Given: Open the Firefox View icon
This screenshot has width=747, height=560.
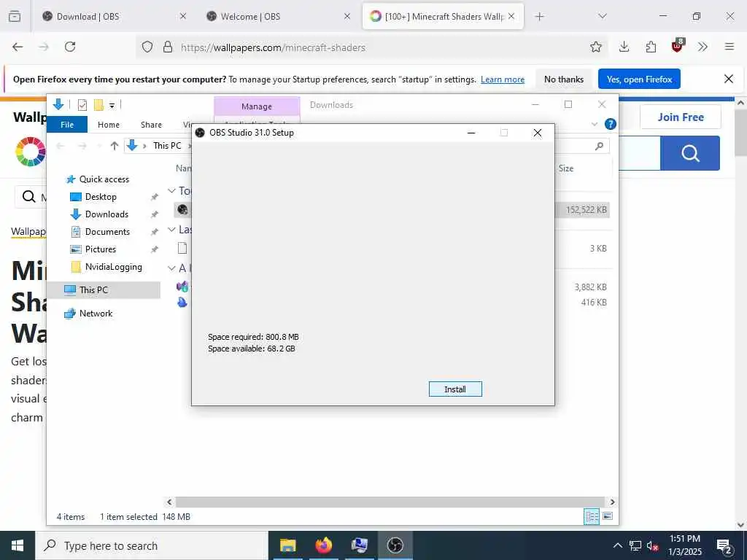Looking at the screenshot, I should point(15,16).
